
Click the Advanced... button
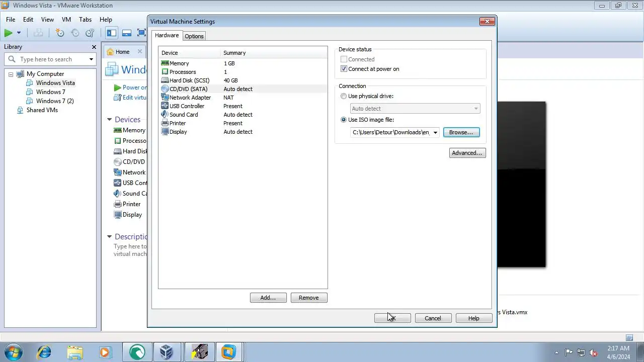[467, 153]
